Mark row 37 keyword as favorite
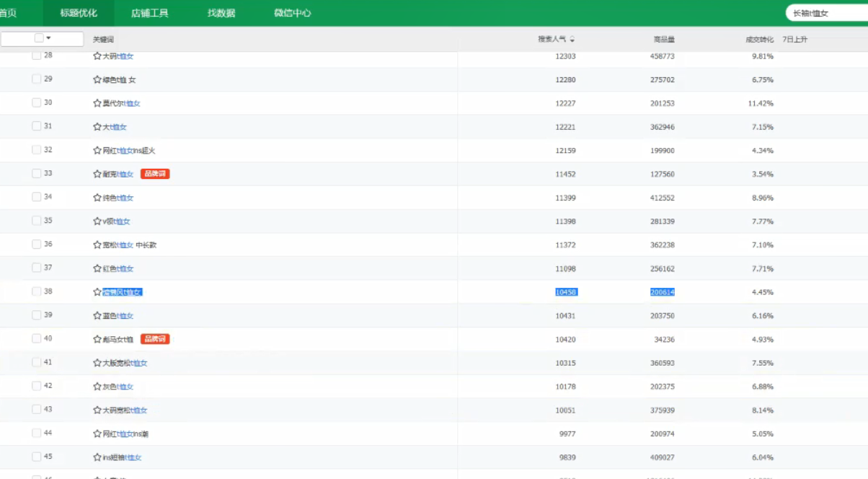Viewport: 868px width, 479px height. [97, 268]
